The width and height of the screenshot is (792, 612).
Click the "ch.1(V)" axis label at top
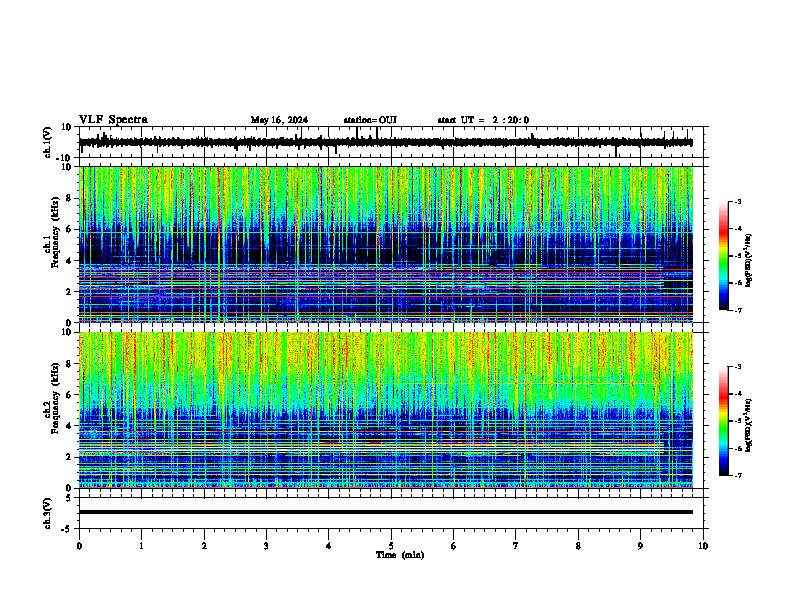click(x=48, y=142)
